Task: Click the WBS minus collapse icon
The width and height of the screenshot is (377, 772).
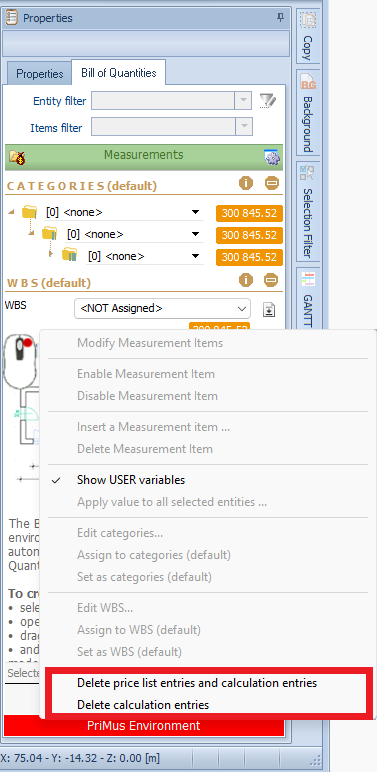Action: [x=272, y=280]
